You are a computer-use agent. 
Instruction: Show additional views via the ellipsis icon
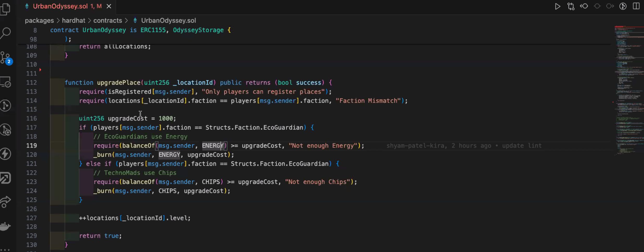pyautogui.click(x=5, y=250)
